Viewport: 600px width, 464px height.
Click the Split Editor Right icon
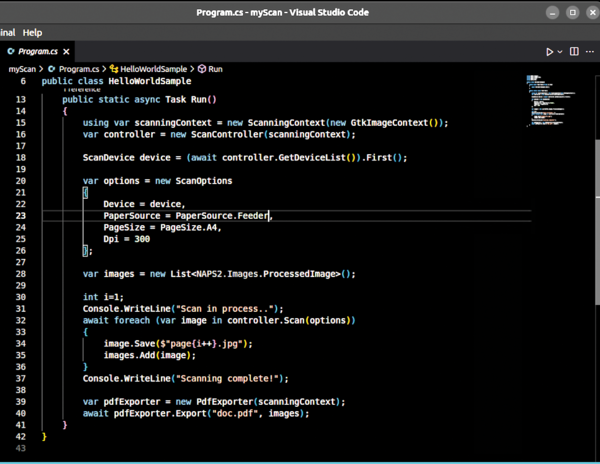[574, 51]
